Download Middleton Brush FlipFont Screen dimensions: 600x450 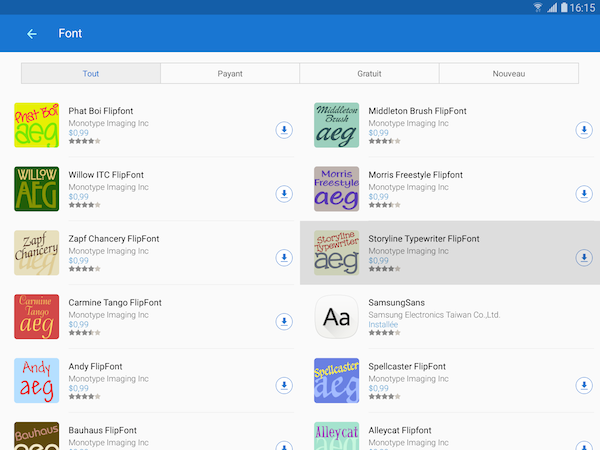(x=584, y=130)
